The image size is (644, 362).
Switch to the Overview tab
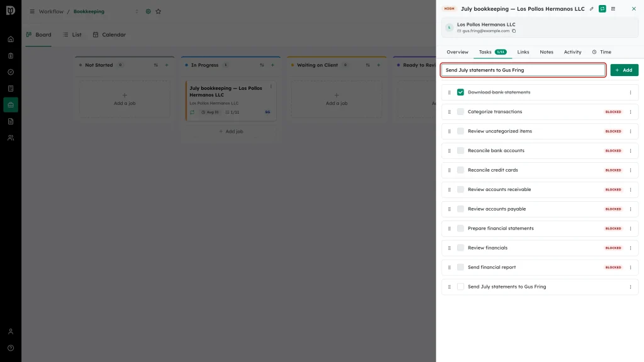tap(457, 52)
